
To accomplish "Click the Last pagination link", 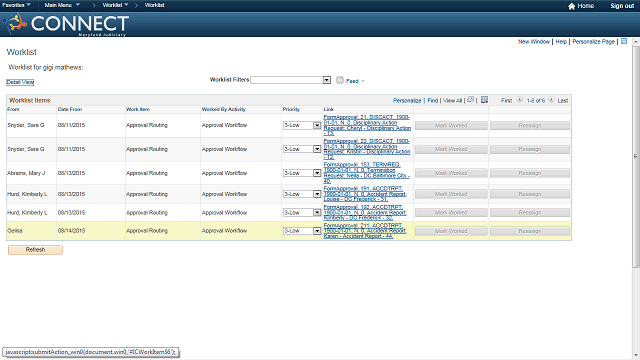I will click(563, 100).
